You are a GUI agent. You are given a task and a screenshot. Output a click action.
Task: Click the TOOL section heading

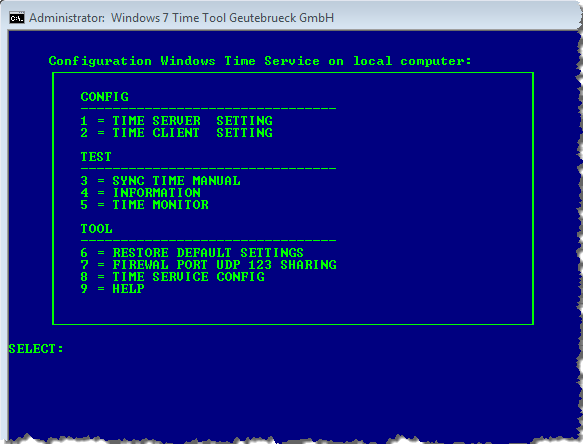(x=96, y=229)
